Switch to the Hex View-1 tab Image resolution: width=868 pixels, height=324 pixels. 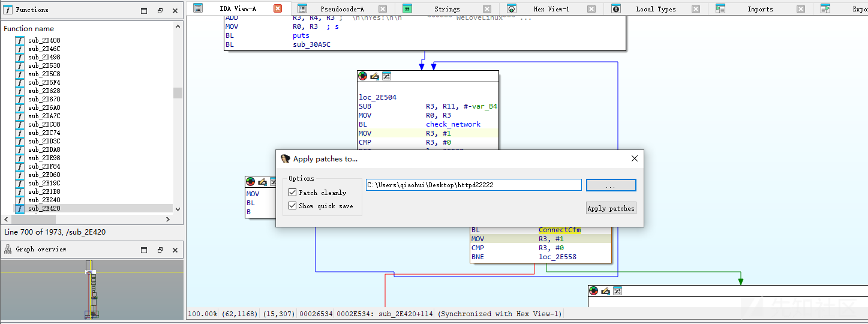tap(551, 9)
